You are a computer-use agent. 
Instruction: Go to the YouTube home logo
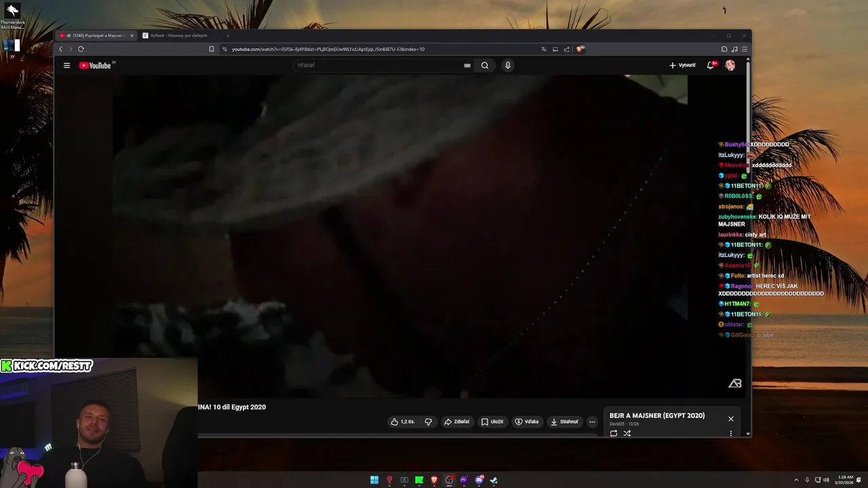(95, 65)
